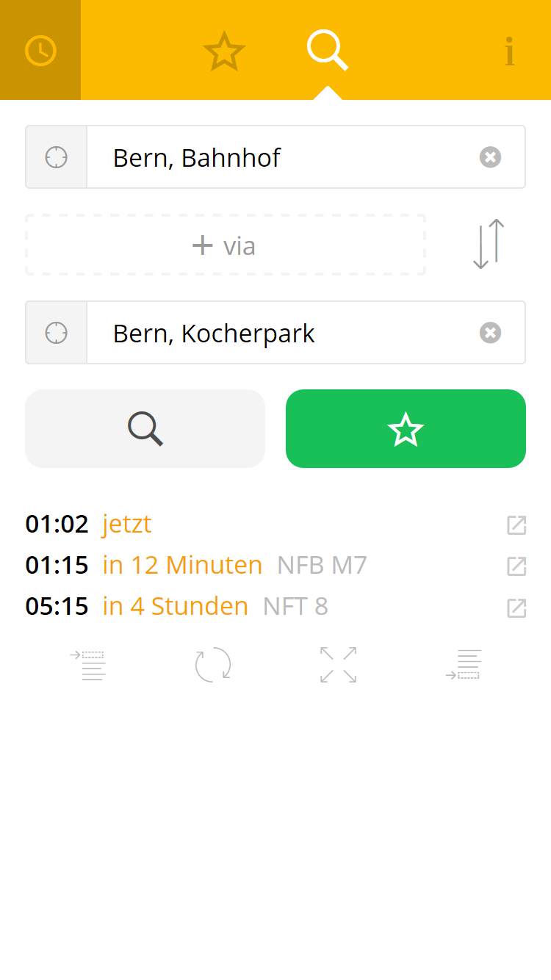Swap origin and destination stations
The width and height of the screenshot is (551, 980).
point(489,244)
